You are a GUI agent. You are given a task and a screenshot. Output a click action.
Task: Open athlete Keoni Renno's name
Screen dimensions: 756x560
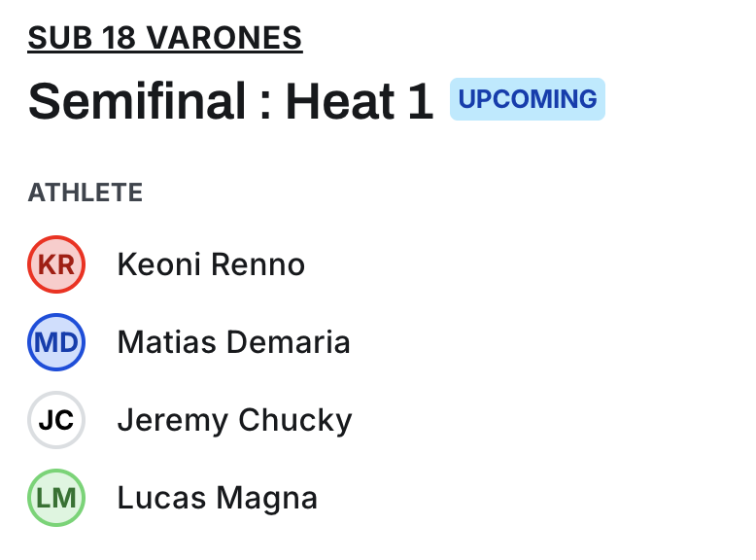pyautogui.click(x=211, y=264)
